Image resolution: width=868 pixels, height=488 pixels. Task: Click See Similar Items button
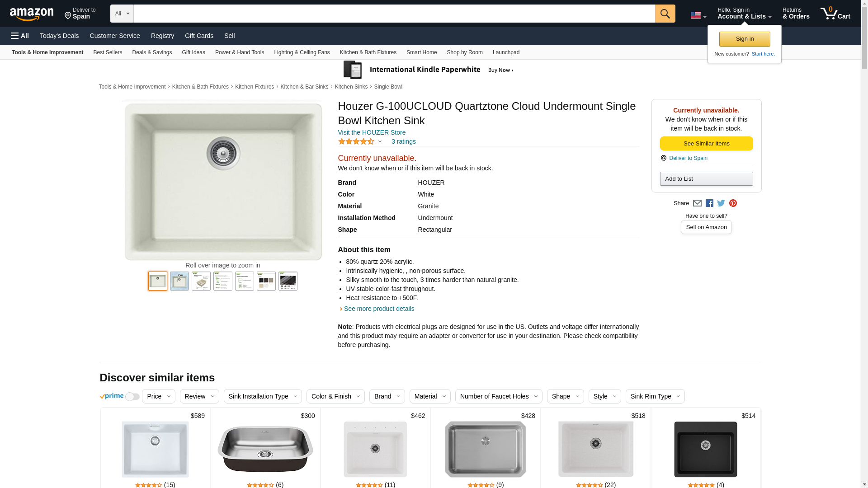pyautogui.click(x=706, y=144)
